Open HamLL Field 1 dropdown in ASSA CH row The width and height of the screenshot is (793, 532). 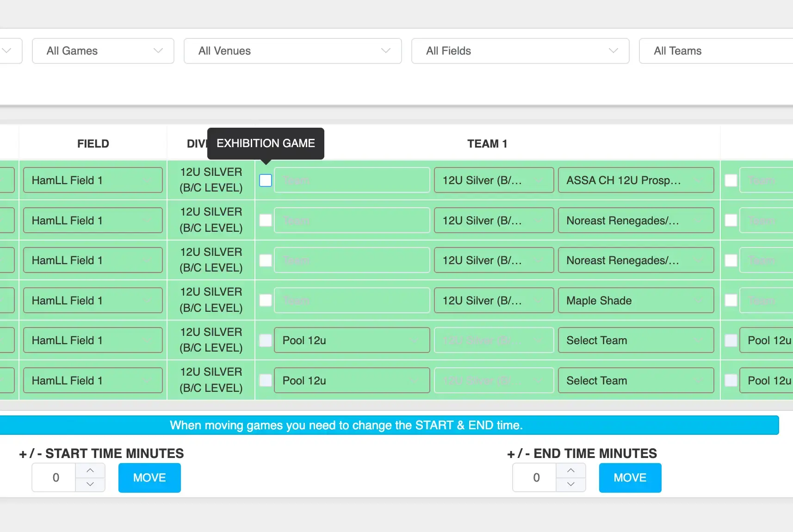[93, 180]
